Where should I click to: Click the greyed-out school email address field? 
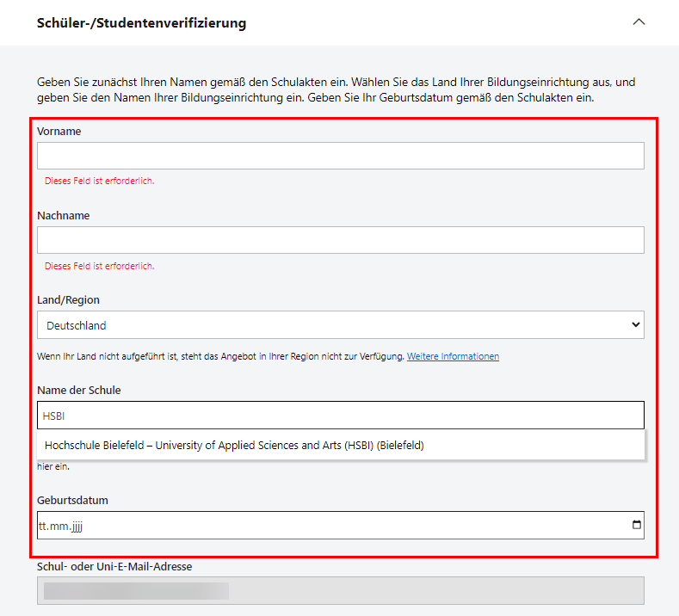point(340,590)
